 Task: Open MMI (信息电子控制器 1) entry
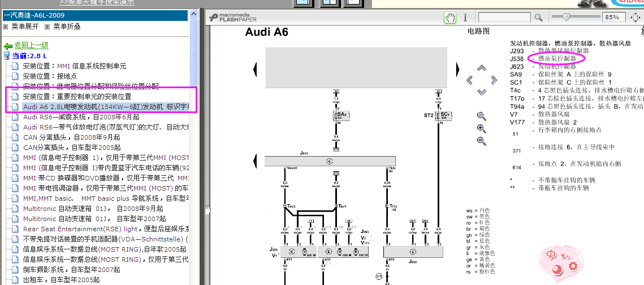click(x=106, y=158)
